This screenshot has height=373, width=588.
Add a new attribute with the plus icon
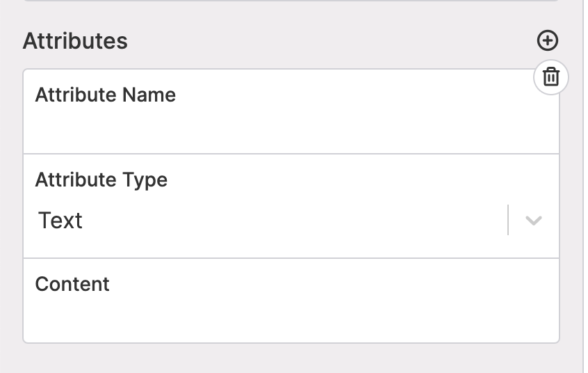[548, 40]
